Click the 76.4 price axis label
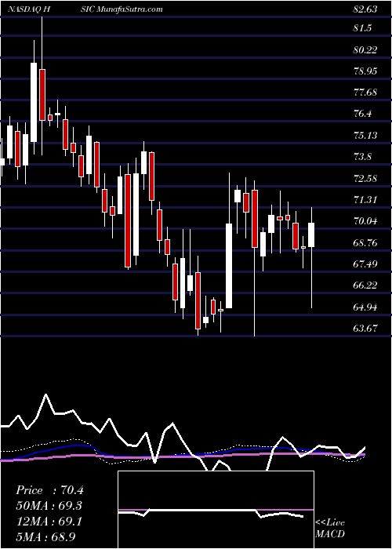Screen dimensions: 392x549 coord(362,114)
